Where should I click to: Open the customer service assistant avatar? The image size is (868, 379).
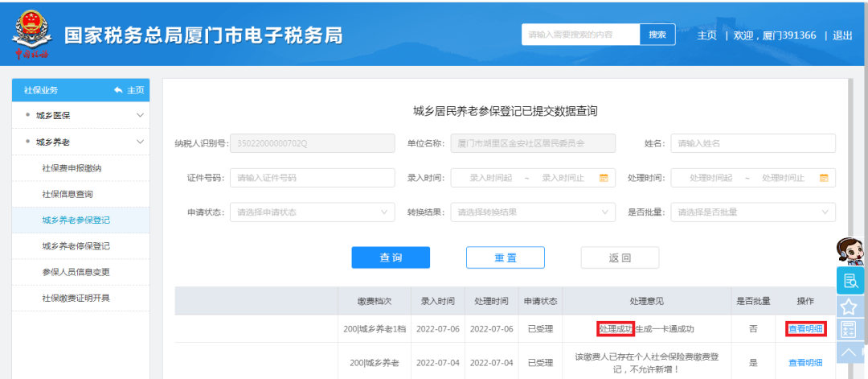tap(850, 253)
